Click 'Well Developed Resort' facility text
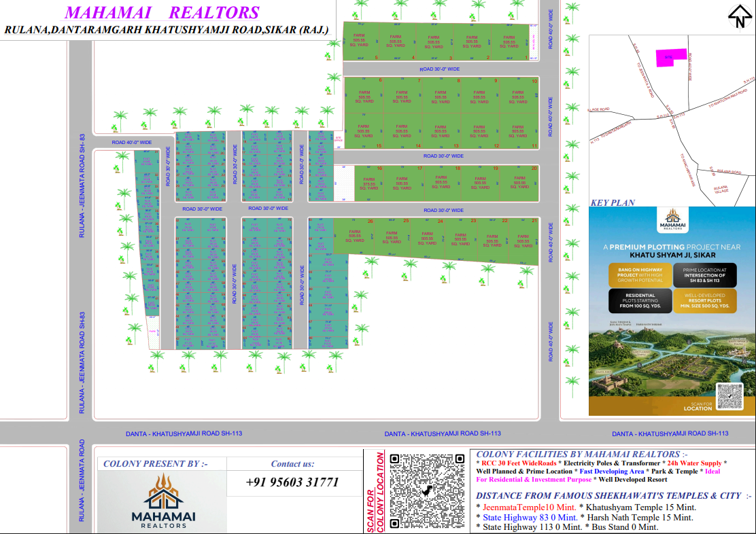 click(x=633, y=480)
